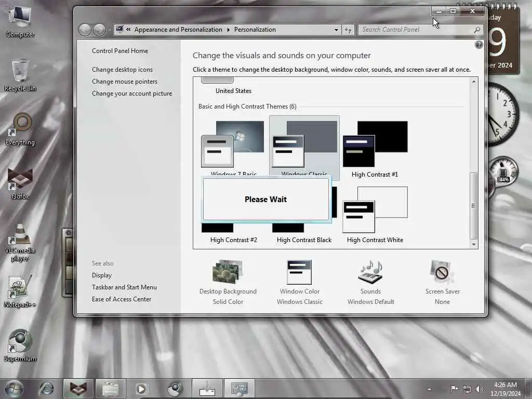Image resolution: width=532 pixels, height=399 pixels.
Task: Open the Action Center flag tray icon
Action: (x=454, y=389)
